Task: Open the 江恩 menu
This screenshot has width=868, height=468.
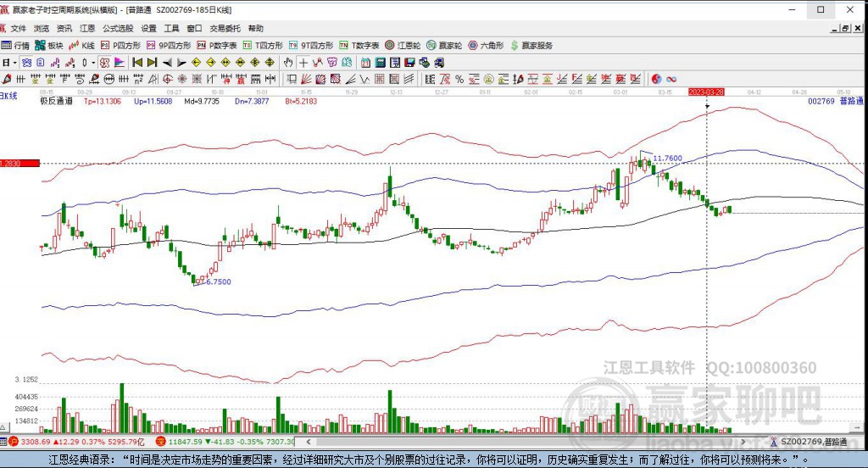Action: 87,28
